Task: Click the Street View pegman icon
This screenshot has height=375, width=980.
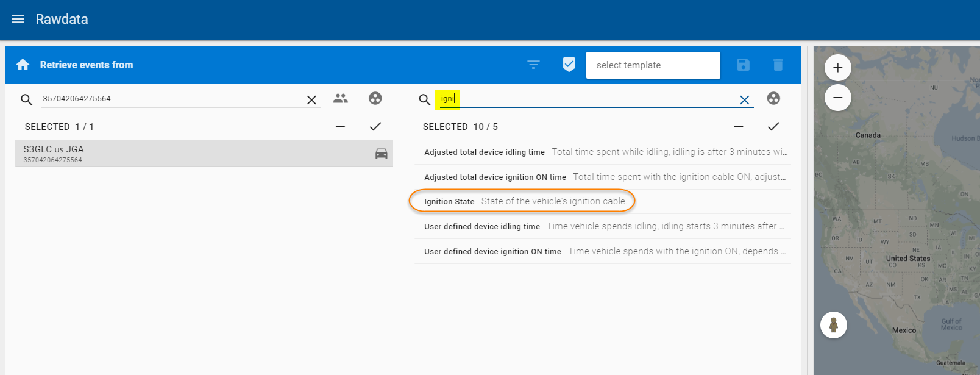Action: pos(833,325)
